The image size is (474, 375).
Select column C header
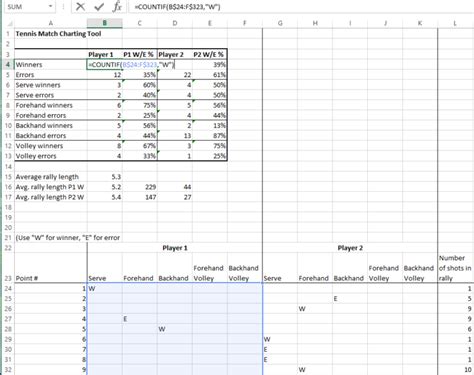click(x=140, y=23)
